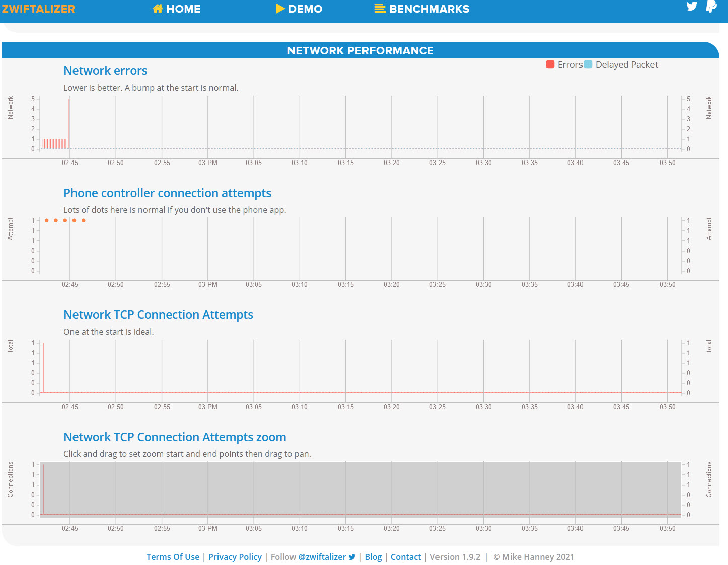Toggle the Delayed Packet legend label
The image size is (728, 565).
click(x=626, y=64)
